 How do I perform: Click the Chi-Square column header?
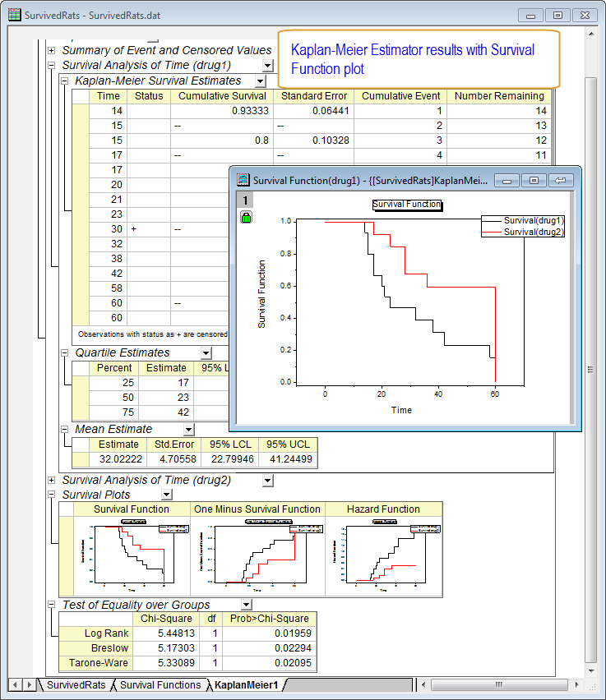click(166, 619)
